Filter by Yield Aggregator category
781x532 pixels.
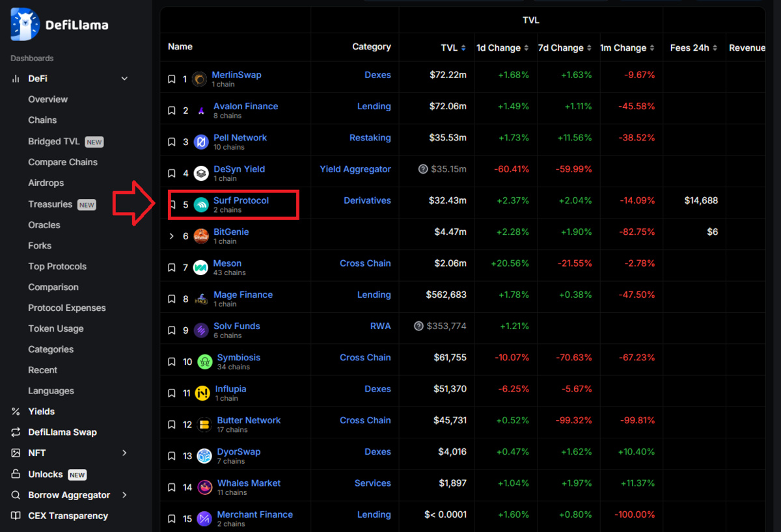(355, 169)
